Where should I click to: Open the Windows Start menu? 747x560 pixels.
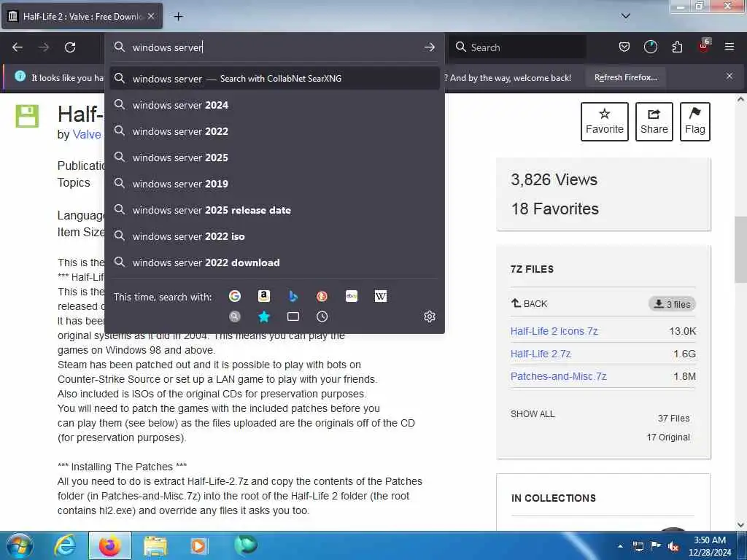[19, 545]
